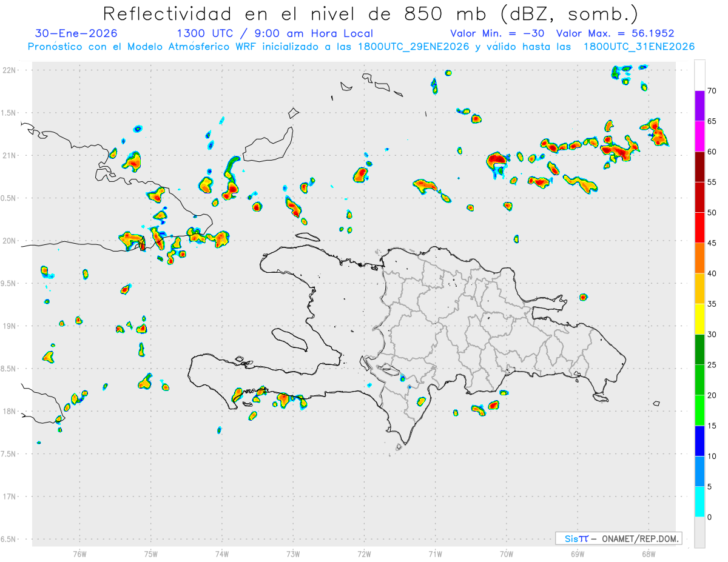Image resolution: width=728 pixels, height=562 pixels.
Task: Click the colorbar value '70'
Action: [x=712, y=91]
